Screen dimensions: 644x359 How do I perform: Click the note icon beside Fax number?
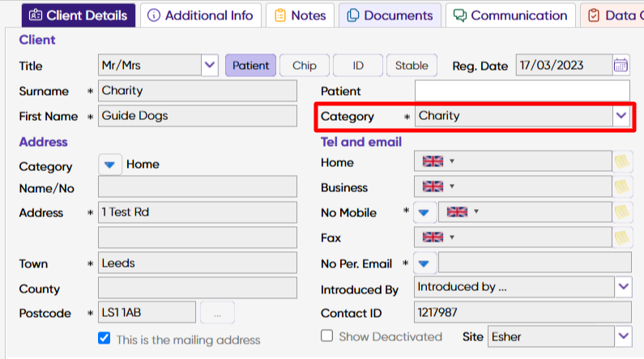622,237
